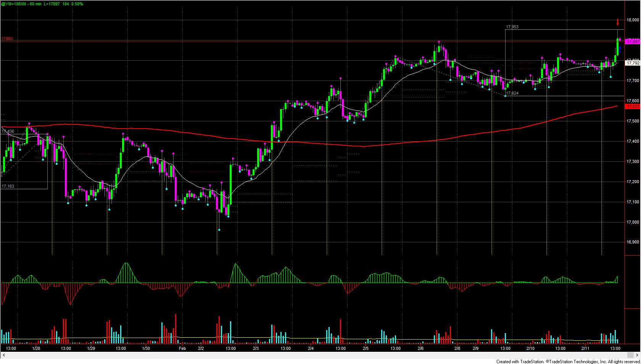This screenshot has height=364, width=641.
Task: Click the 17,700 price axis label
Action: (633, 81)
